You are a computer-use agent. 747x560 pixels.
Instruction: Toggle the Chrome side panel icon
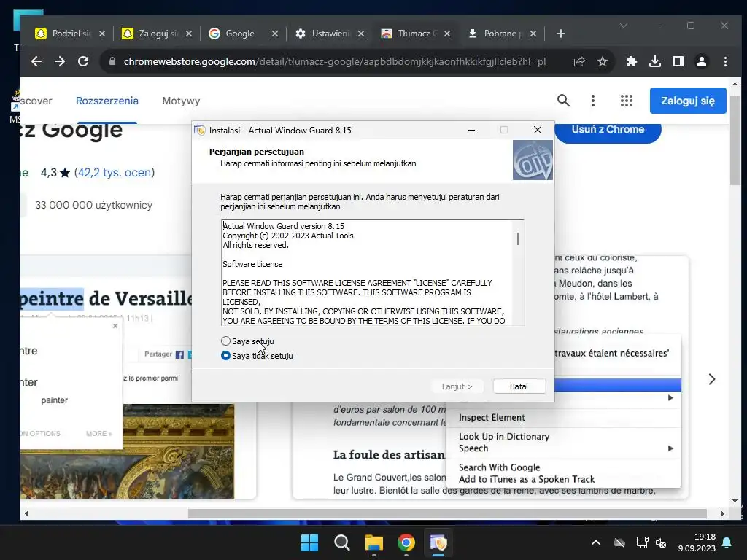tap(678, 61)
